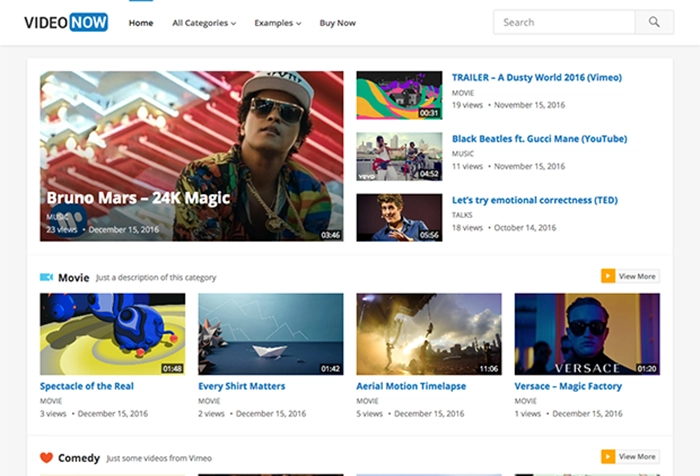Click inside the Search input field
This screenshot has height=476, width=700.
564,22
